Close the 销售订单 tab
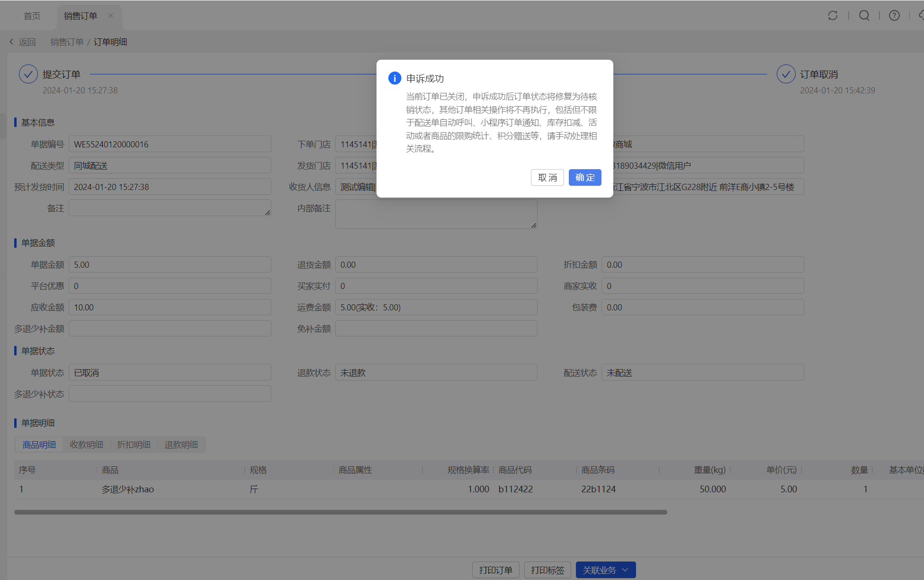 (110, 16)
